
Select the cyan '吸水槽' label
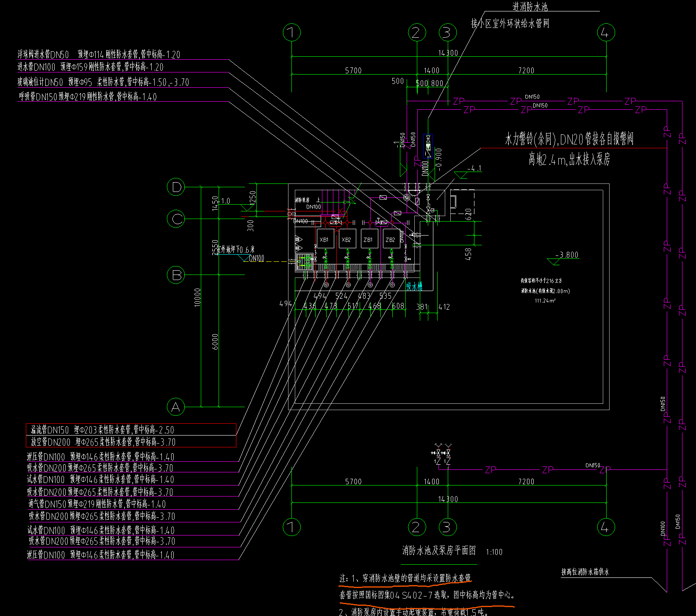coord(414,286)
